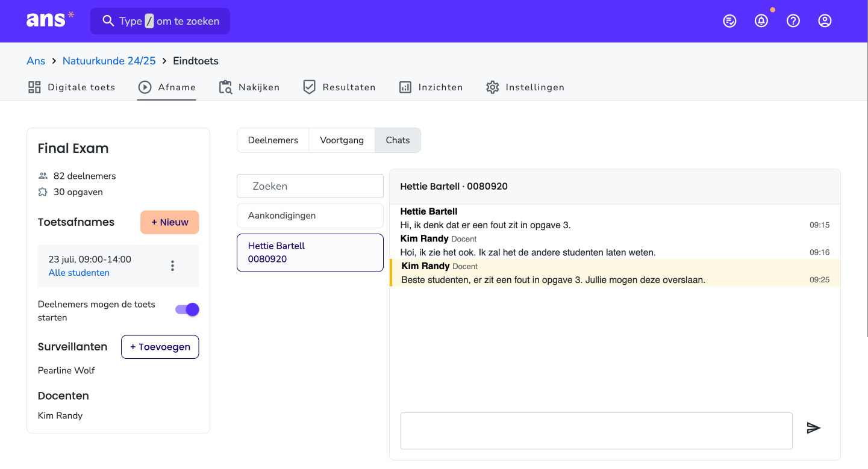The image size is (868, 469).
Task: Click the Instellingen gear icon
Action: (x=493, y=87)
